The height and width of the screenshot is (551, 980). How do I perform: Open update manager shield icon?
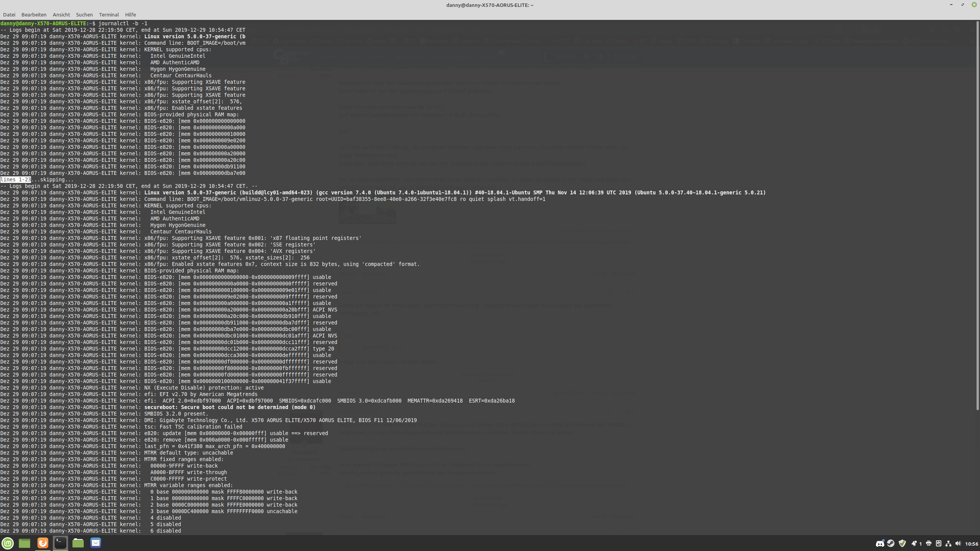(902, 543)
